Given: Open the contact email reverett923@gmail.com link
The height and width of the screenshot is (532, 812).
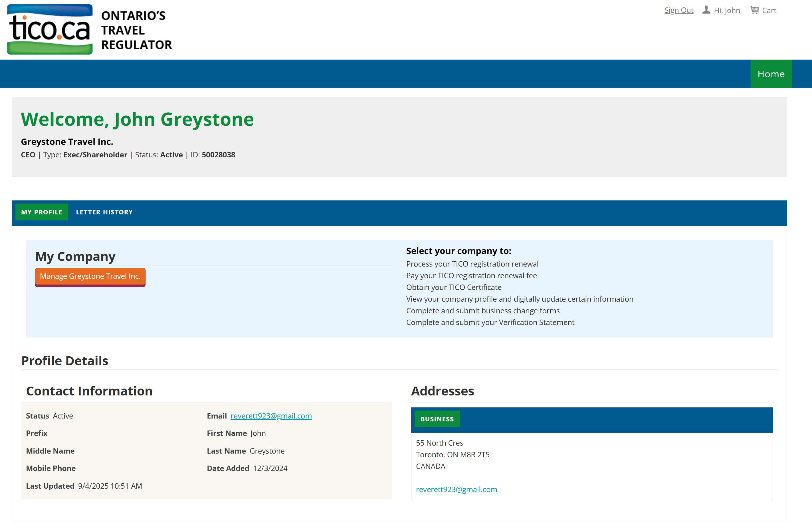Looking at the screenshot, I should (271, 415).
